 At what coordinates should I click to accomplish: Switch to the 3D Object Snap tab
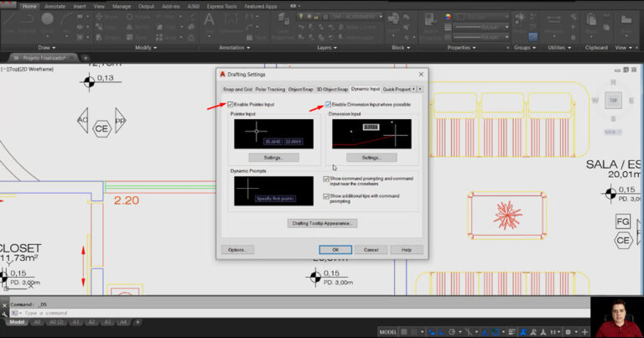[332, 89]
